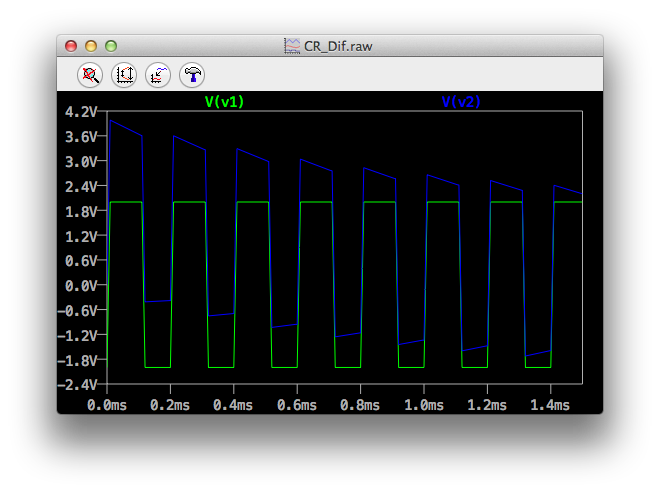This screenshot has height=493, width=660.
Task: Select the blue V(v2) trace label
Action: 462,101
